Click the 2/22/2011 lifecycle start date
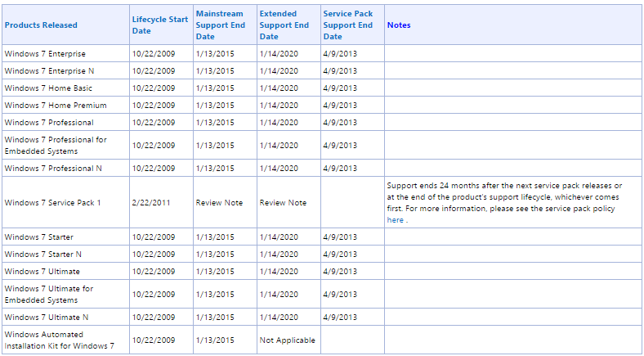The width and height of the screenshot is (644, 356). click(151, 202)
